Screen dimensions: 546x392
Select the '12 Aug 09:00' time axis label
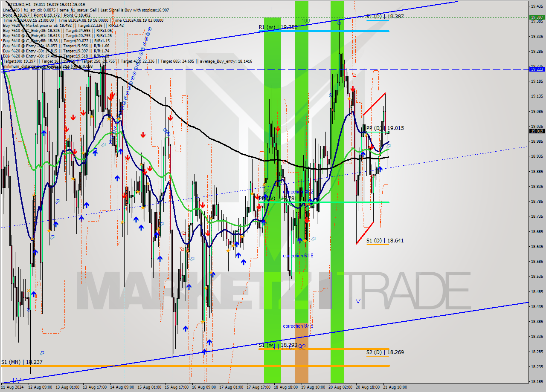[40, 387]
